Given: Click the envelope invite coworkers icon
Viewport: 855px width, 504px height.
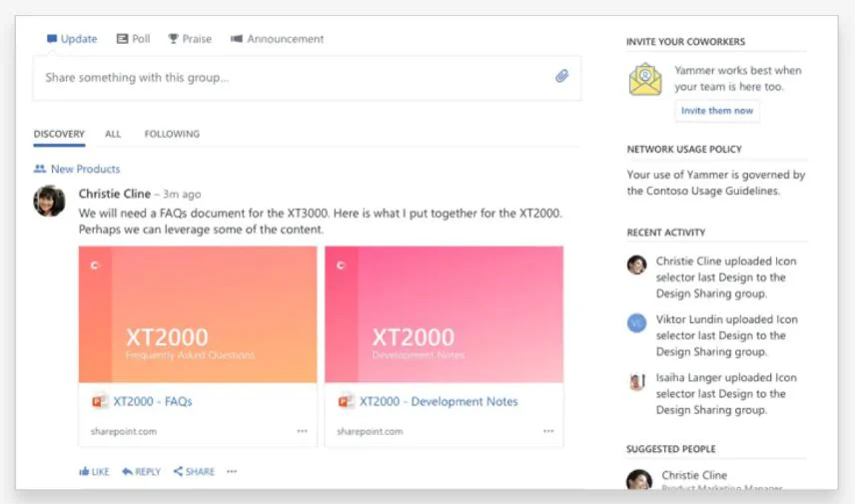Looking at the screenshot, I should pos(645,80).
